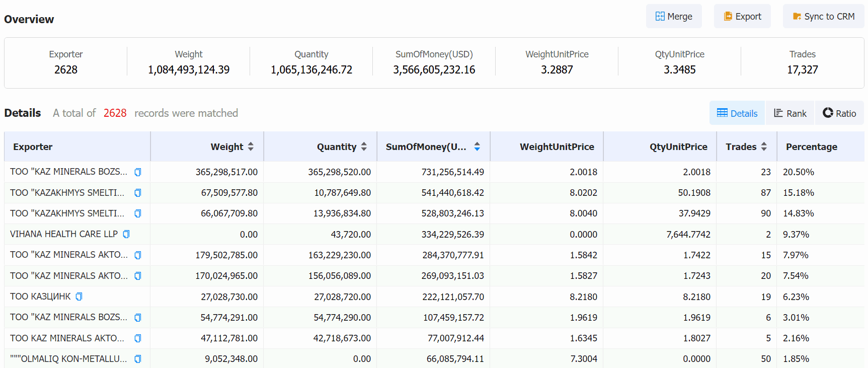Screen dimensions: 868x368
Task: Switch to the Rank view tab
Action: [790, 113]
